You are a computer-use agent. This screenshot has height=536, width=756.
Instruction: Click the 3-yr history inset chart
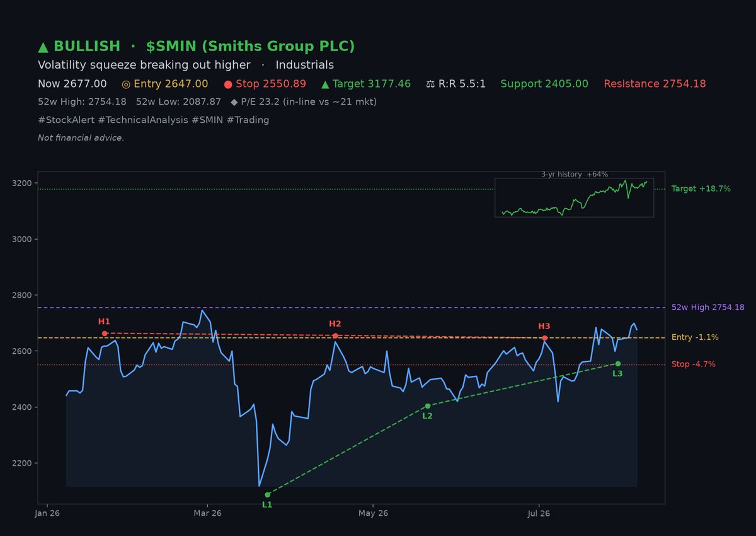coord(574,197)
